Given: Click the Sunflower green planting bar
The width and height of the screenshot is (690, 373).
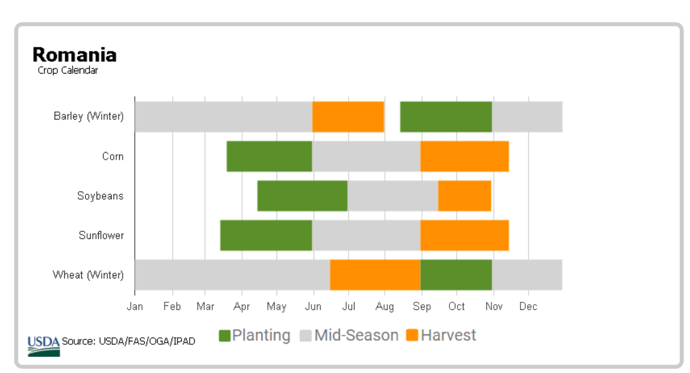Looking at the screenshot, I should tap(266, 235).
